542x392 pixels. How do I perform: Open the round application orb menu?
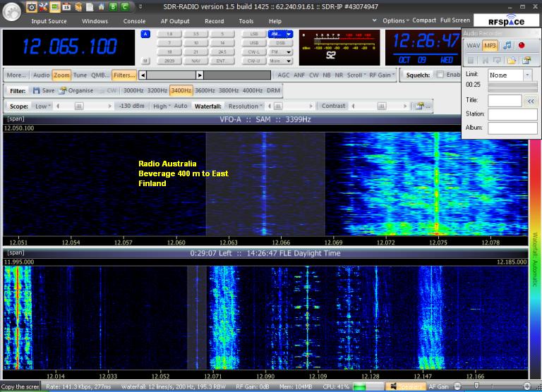tap(11, 11)
